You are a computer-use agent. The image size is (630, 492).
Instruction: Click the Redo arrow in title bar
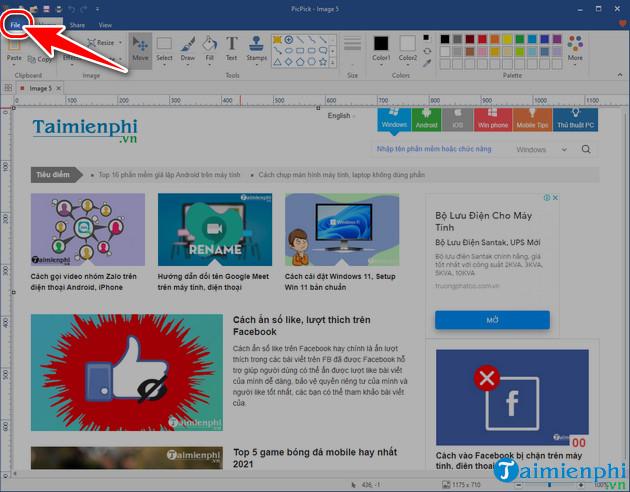click(84, 9)
